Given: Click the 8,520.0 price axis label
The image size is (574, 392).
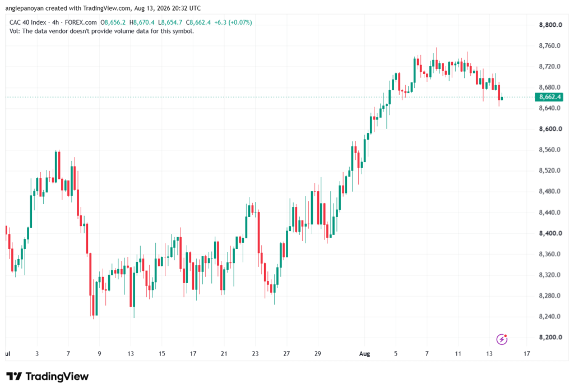Looking at the screenshot, I should (550, 170).
